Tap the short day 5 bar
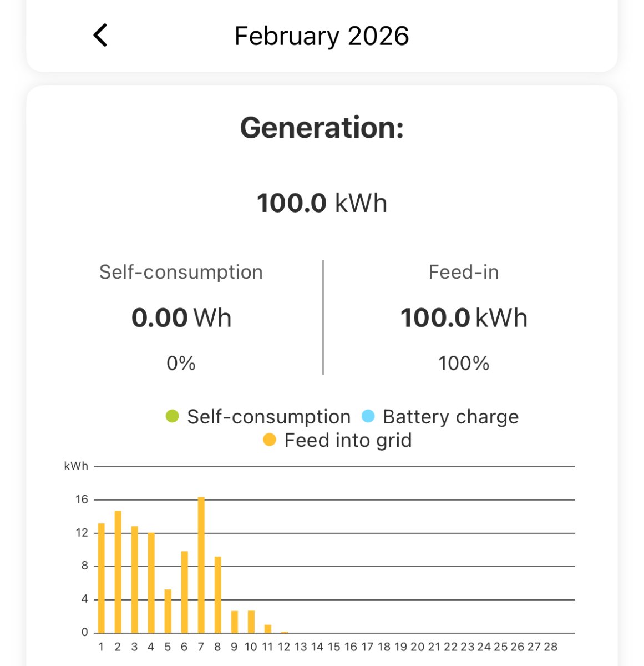This screenshot has width=644, height=666. pos(168,611)
